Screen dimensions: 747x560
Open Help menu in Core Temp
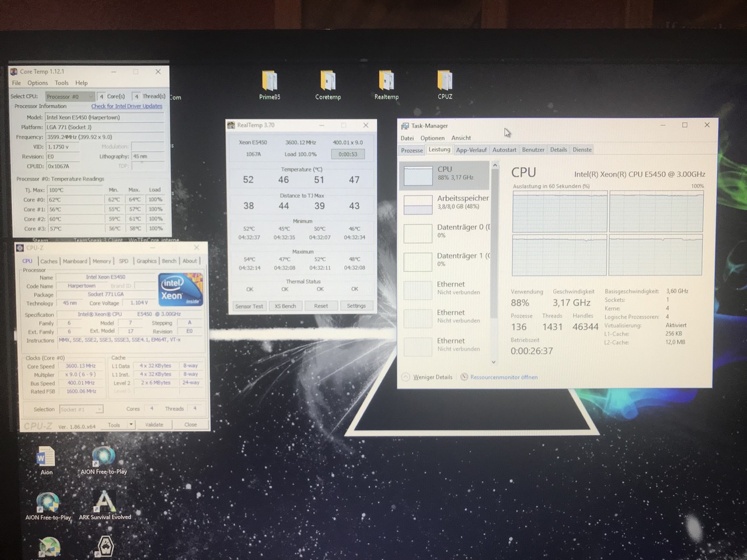pos(82,83)
